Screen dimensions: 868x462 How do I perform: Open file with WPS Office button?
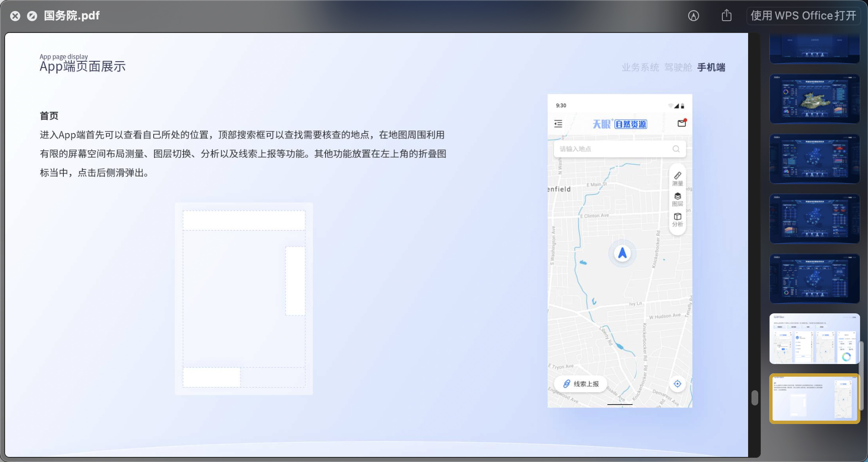coord(803,16)
